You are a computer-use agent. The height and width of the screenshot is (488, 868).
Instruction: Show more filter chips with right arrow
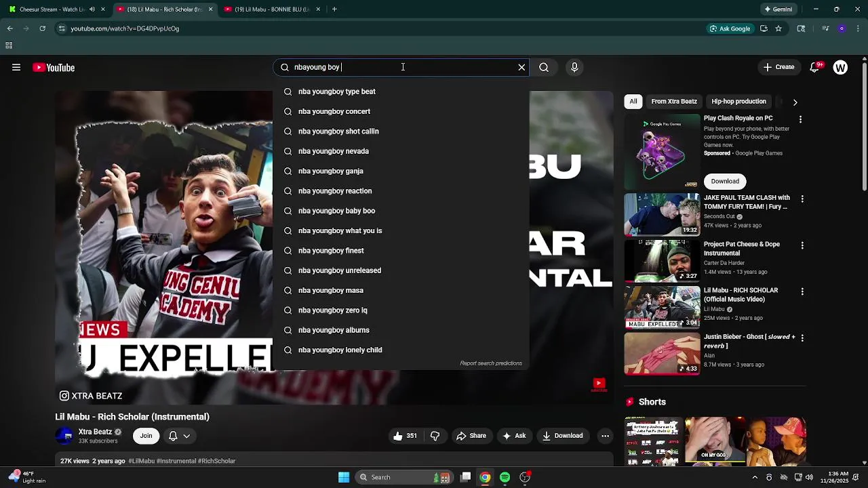(x=795, y=102)
